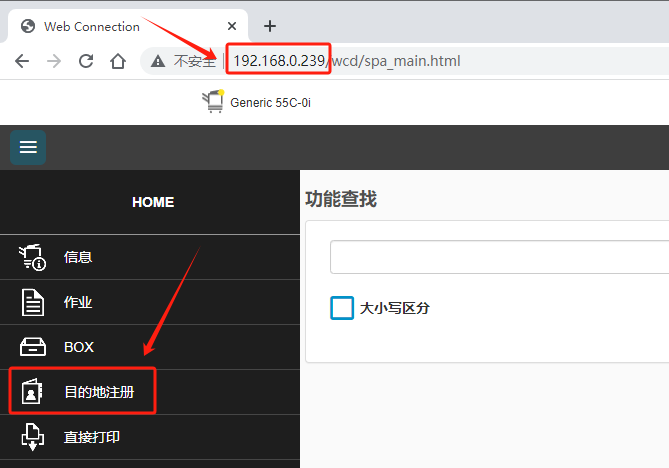Open 目的地注册 in the sidebar

tap(98, 393)
